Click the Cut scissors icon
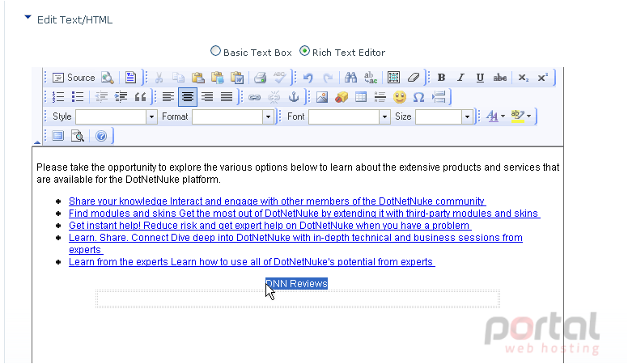The width and height of the screenshot is (628, 364). [x=159, y=78]
